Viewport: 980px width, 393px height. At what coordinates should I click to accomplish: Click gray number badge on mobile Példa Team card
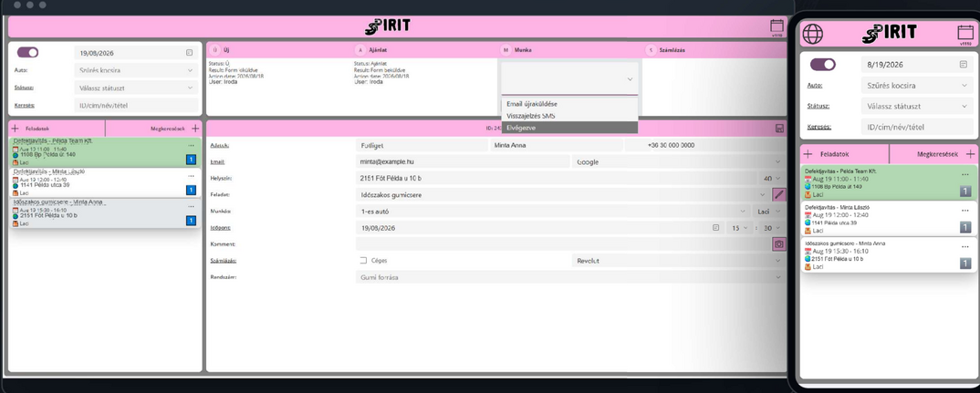click(965, 191)
